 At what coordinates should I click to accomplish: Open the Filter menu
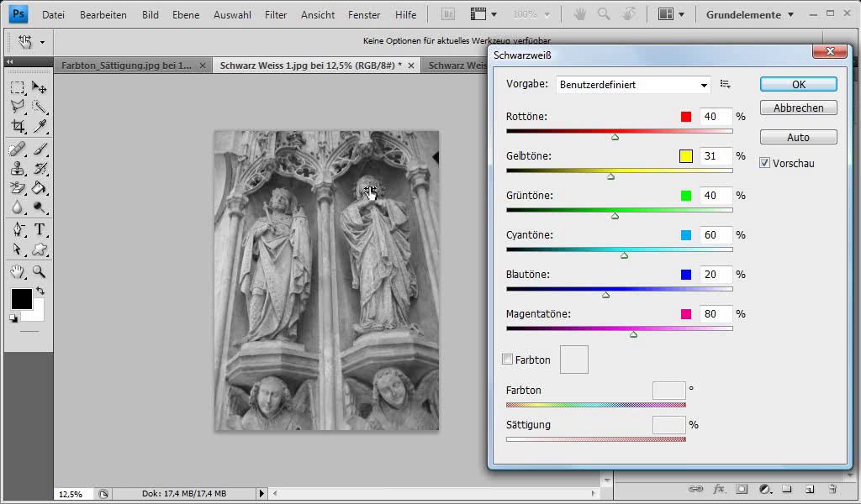276,15
